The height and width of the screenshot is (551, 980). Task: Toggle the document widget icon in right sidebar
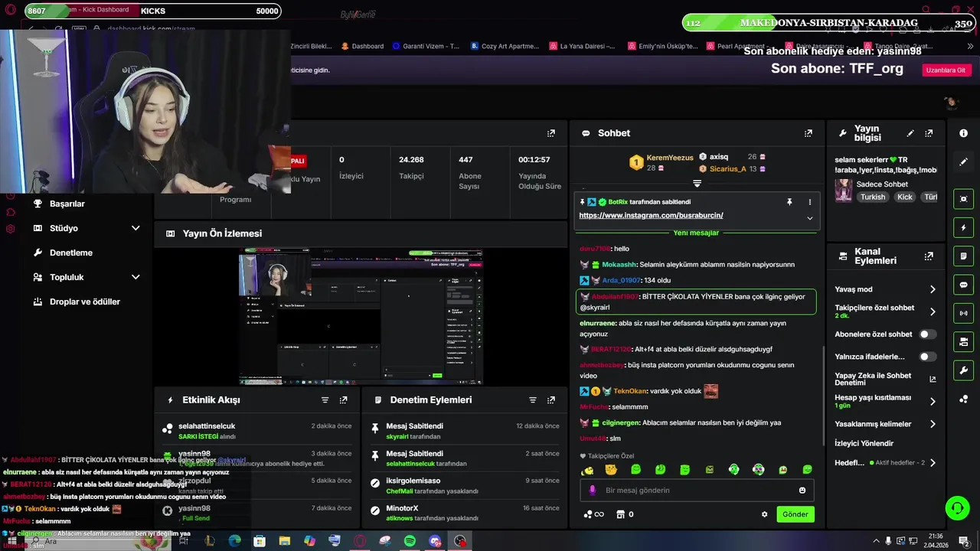pyautogui.click(x=963, y=256)
